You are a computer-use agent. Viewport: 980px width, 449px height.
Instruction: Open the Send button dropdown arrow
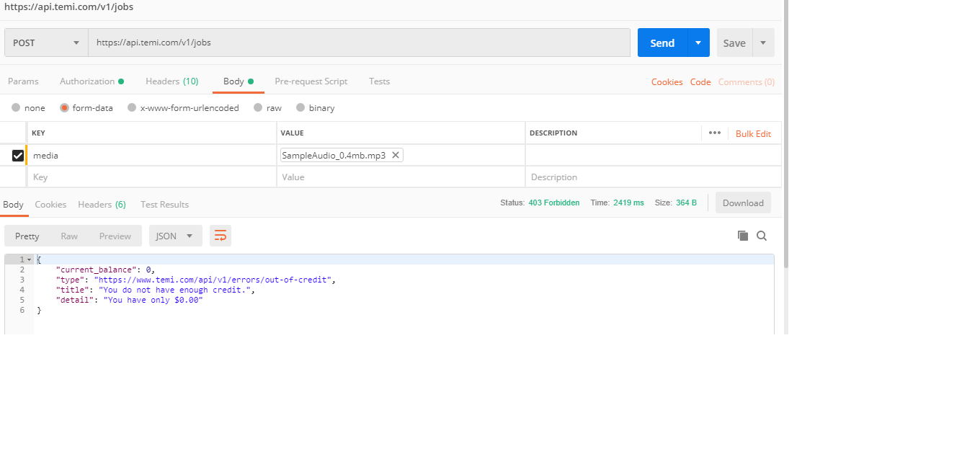click(x=698, y=43)
